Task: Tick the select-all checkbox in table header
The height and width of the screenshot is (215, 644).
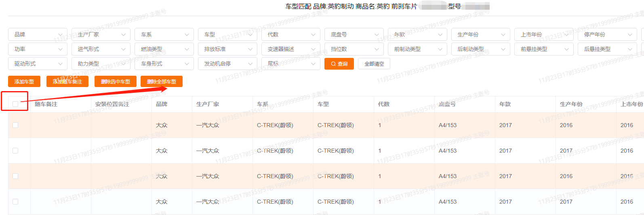Action: 15,104
